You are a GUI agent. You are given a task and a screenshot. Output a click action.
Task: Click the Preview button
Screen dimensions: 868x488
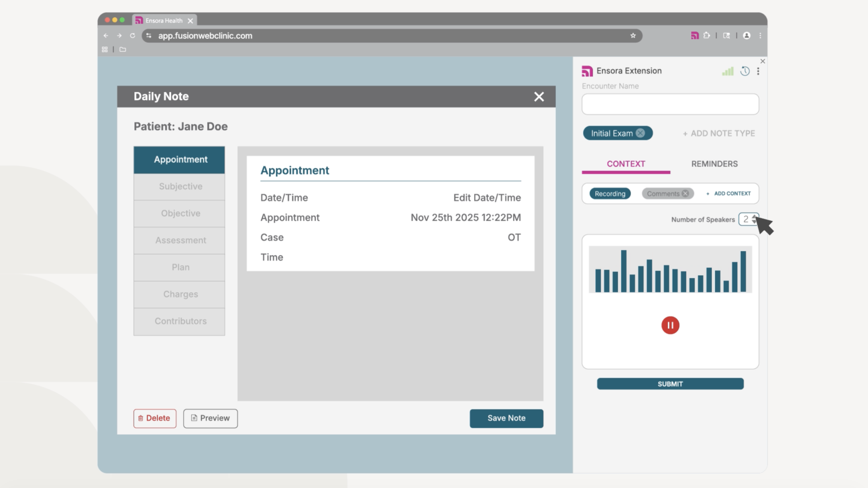tap(210, 418)
